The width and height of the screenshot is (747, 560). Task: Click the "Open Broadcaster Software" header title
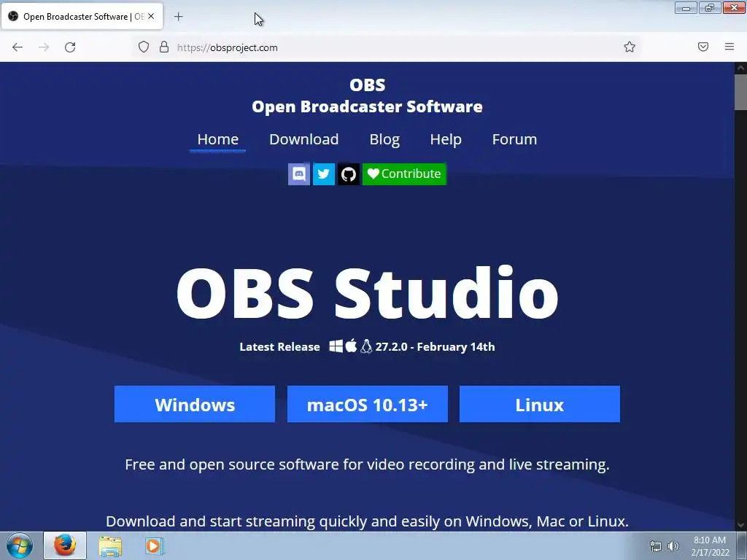tap(368, 106)
